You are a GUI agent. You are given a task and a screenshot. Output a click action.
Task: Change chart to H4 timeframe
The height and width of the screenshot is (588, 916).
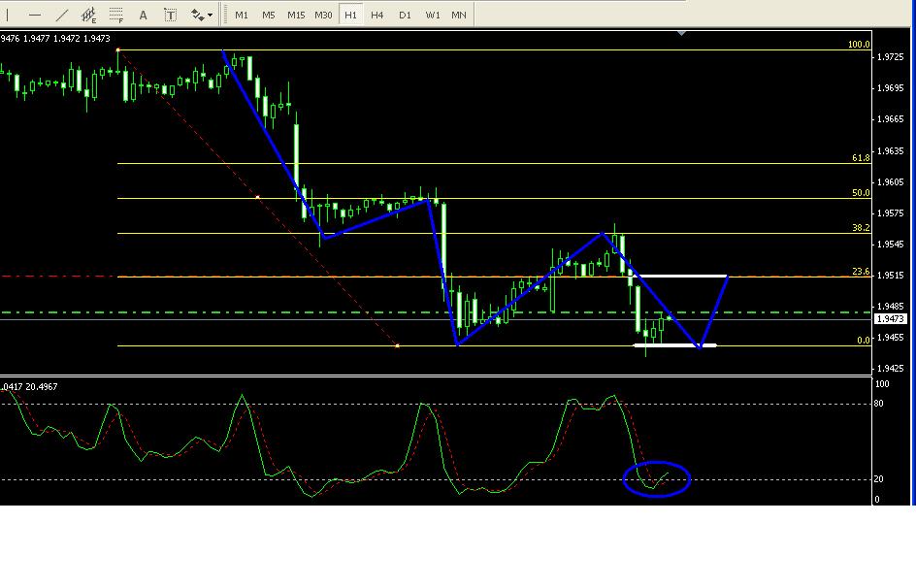coord(377,15)
